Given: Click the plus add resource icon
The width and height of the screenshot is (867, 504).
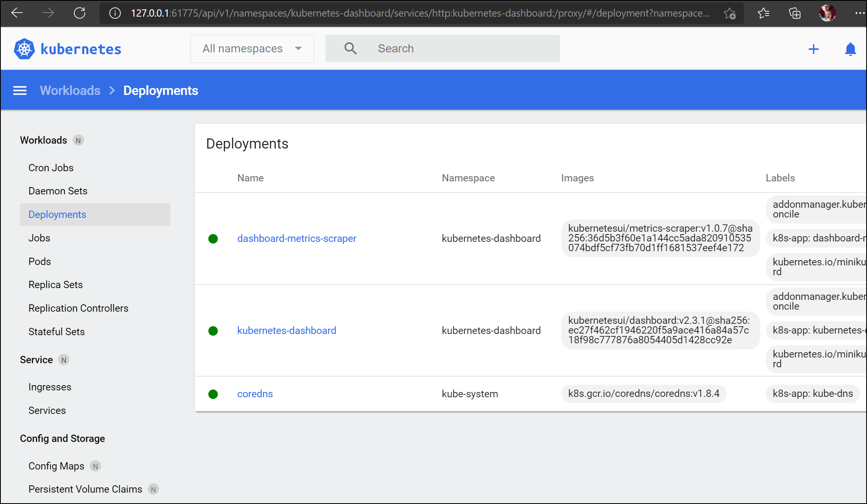Looking at the screenshot, I should tap(813, 49).
